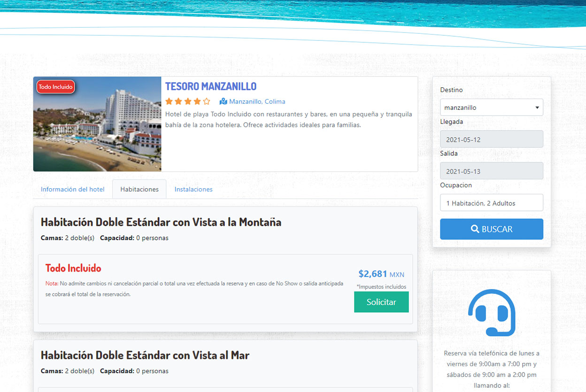The width and height of the screenshot is (586, 392).
Task: Click the empty fifth rating star
Action: point(207,101)
